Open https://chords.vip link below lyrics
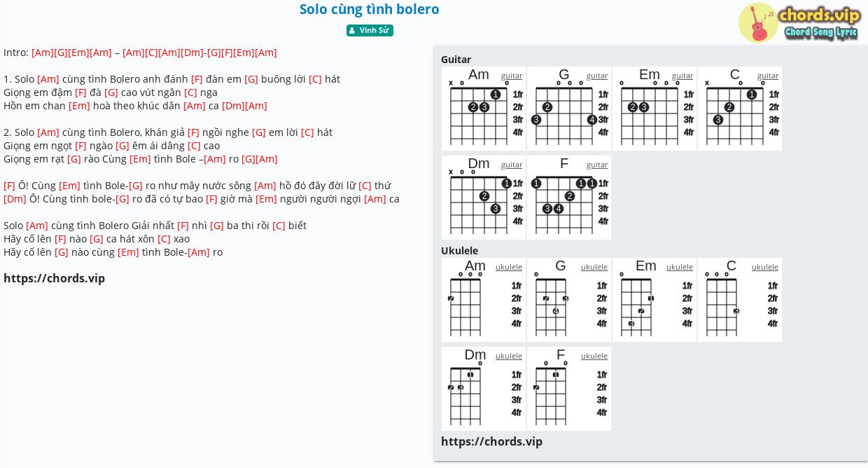Image resolution: width=868 pixels, height=468 pixels. click(54, 278)
